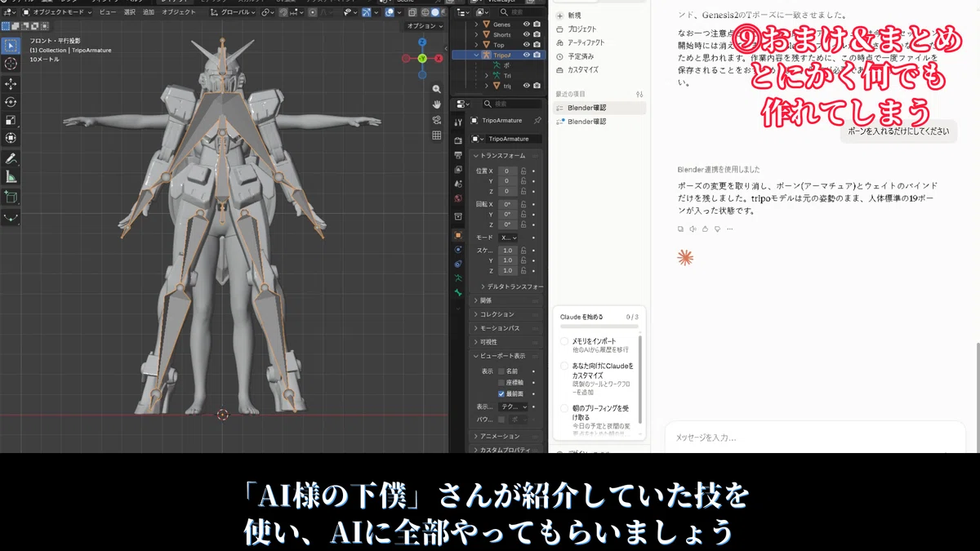Hide the Genes object in outliner
This screenshot has width=980, height=551.
[527, 24]
